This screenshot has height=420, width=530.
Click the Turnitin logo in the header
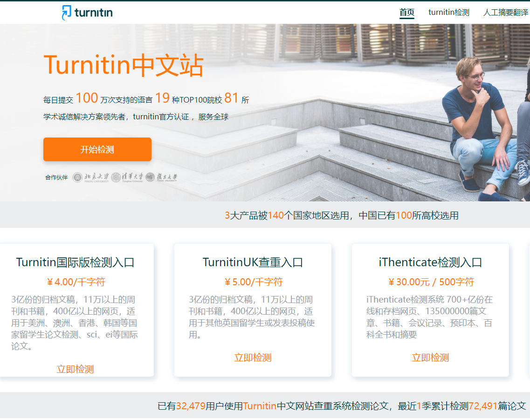87,13
